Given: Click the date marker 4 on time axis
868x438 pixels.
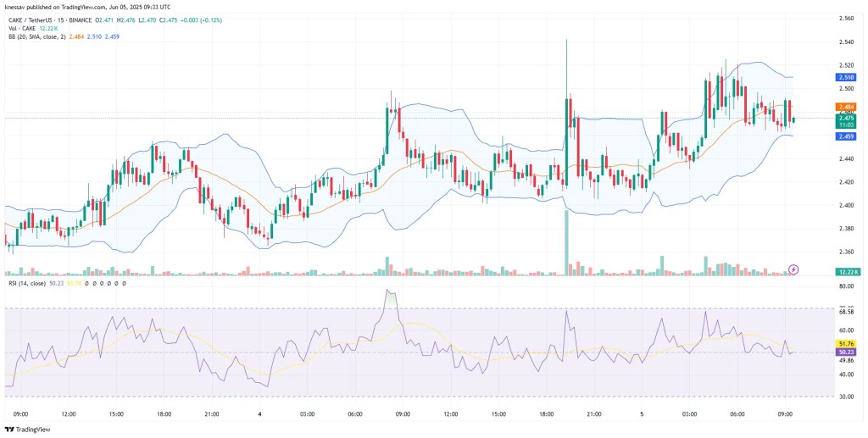Looking at the screenshot, I should click(259, 414).
